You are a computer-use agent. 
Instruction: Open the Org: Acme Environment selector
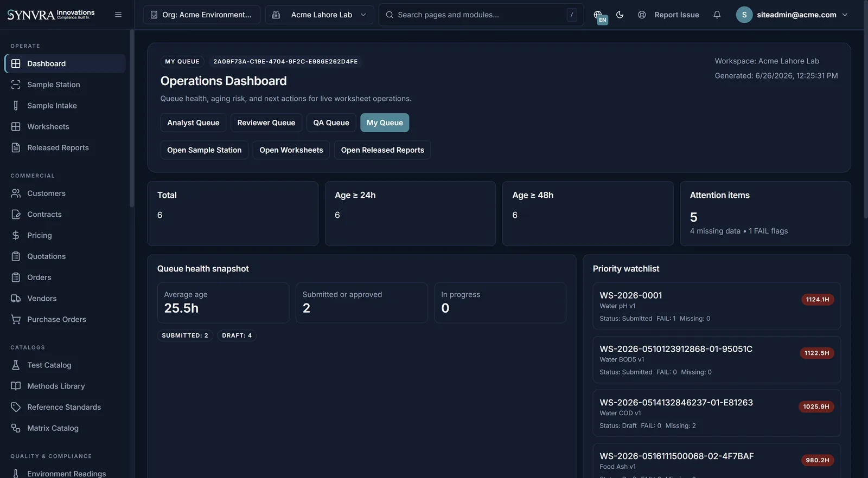click(x=202, y=15)
